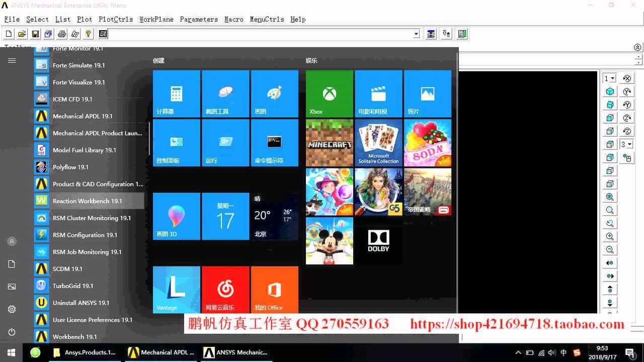Open the ANSYS command input dropdown arrow
Image resolution: width=644 pixels, height=362 pixels.
coord(416,34)
